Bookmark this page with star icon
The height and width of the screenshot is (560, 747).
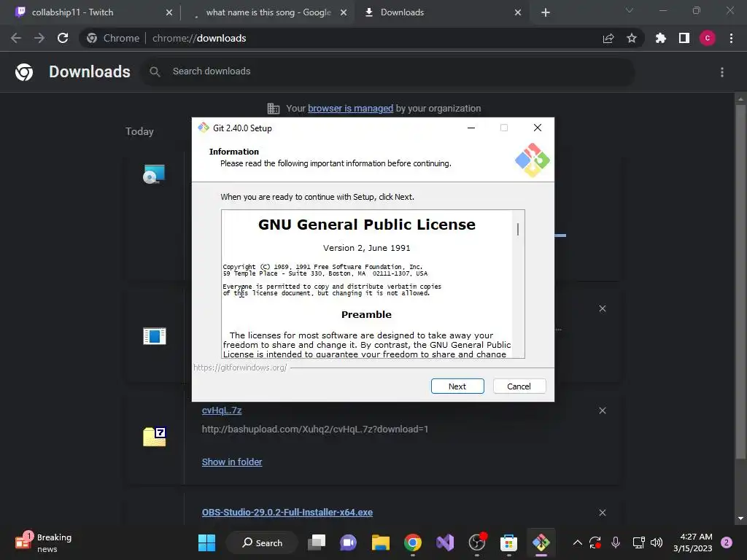coord(632,38)
